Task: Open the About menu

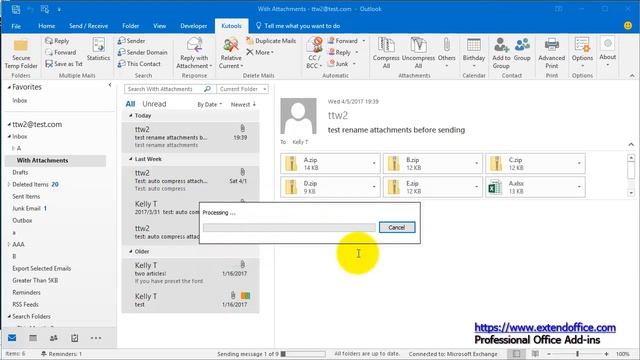Action: (607, 52)
